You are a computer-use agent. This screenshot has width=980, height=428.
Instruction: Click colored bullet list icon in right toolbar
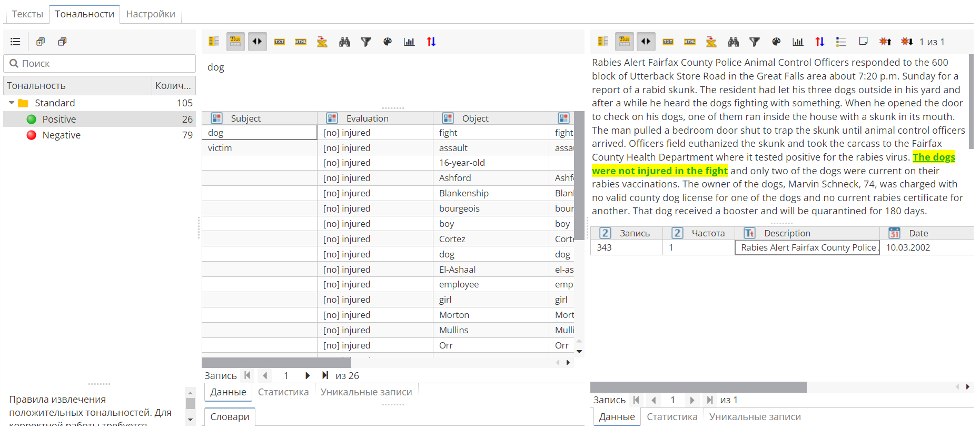click(842, 42)
